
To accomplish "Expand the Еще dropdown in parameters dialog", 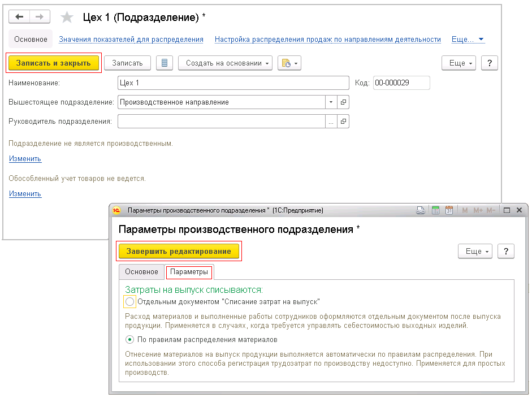I will [475, 252].
